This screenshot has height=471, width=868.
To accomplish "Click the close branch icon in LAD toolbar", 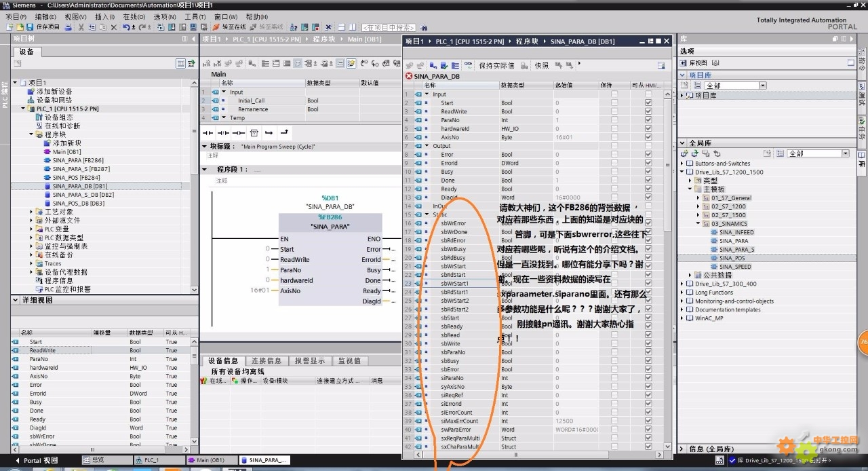I will tap(284, 132).
